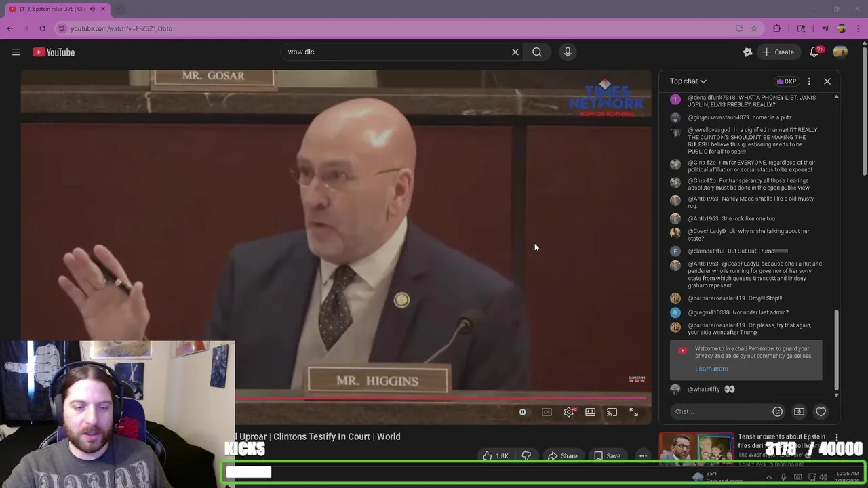868x488 pixels.
Task: Enter fullscreen video mode
Action: pyautogui.click(x=634, y=412)
